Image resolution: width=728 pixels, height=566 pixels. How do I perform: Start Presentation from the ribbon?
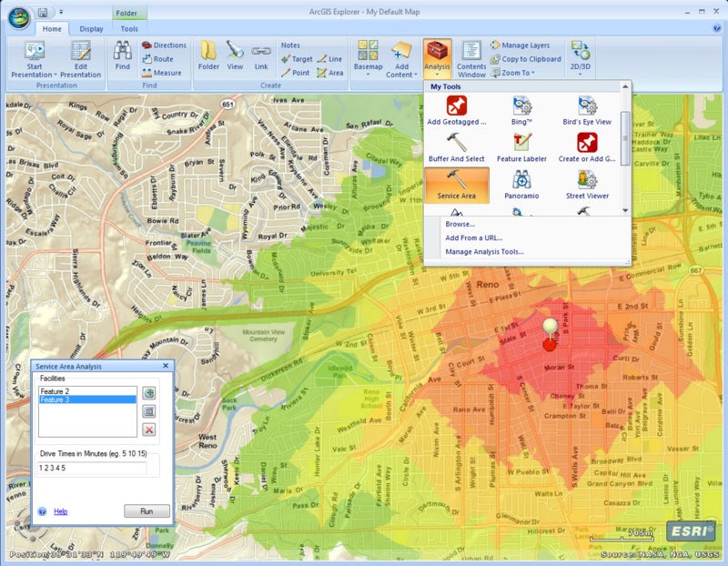click(x=34, y=59)
